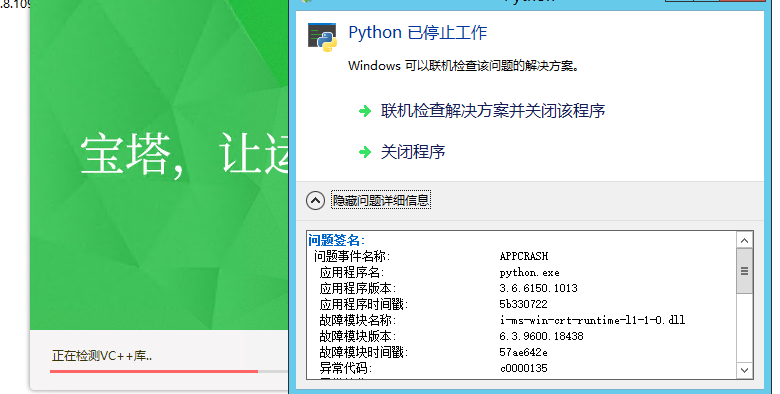Click the 问题事件名称: label

coord(352,256)
